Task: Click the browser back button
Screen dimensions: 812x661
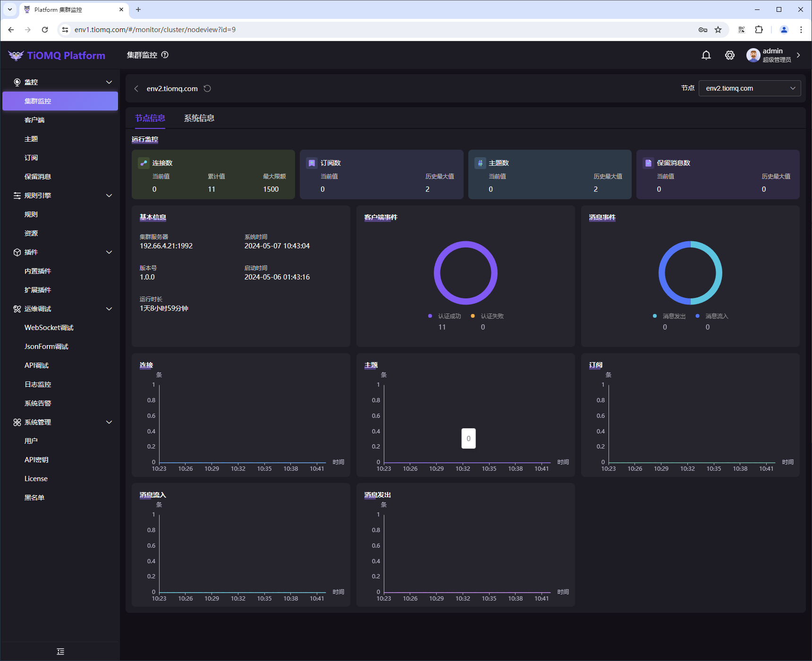Action: [x=11, y=30]
